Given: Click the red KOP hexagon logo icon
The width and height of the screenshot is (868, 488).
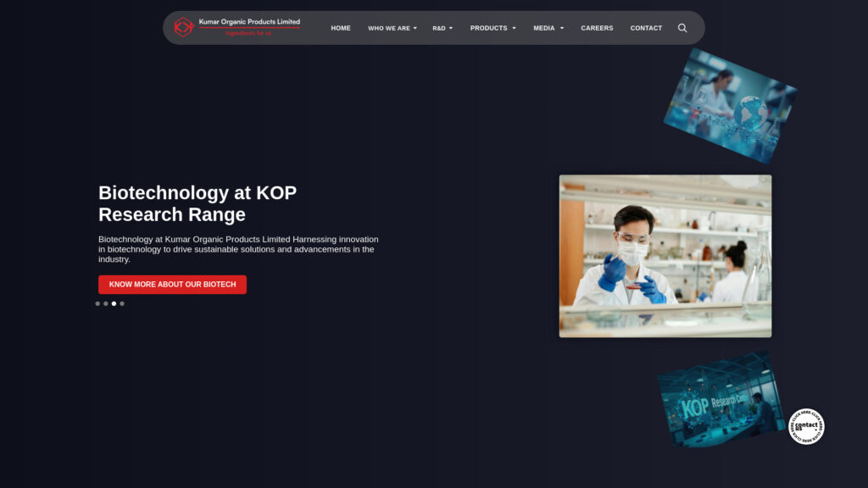Looking at the screenshot, I should (185, 26).
